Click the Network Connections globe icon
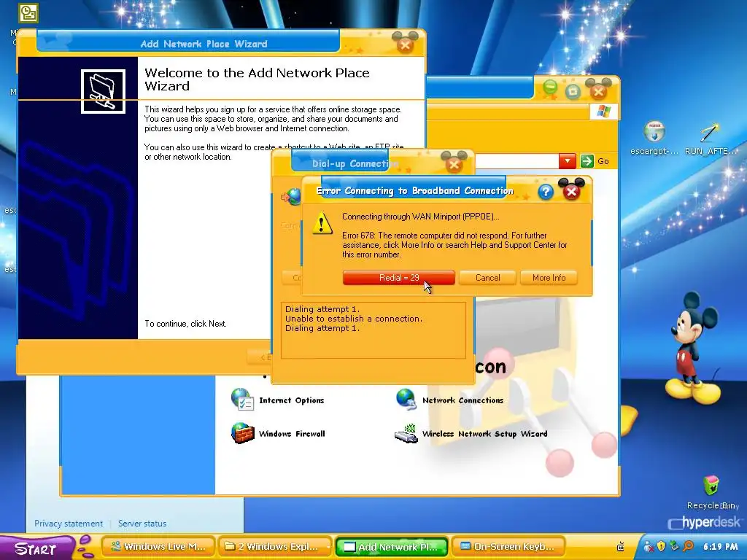 click(x=406, y=399)
